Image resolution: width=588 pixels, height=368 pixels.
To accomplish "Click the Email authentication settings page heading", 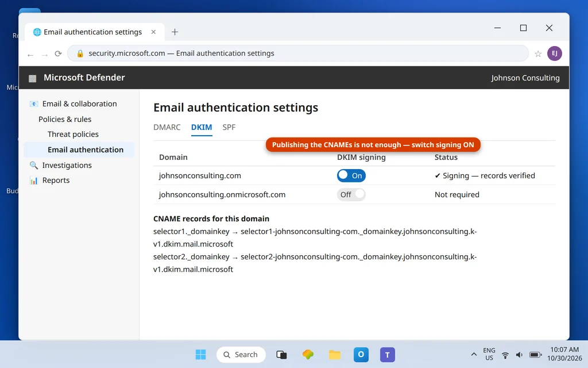I will [x=235, y=108].
